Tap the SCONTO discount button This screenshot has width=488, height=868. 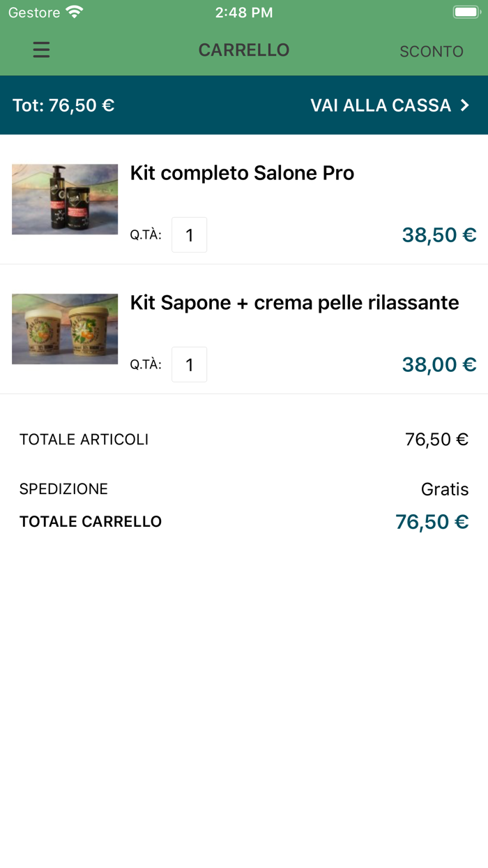[x=431, y=52]
